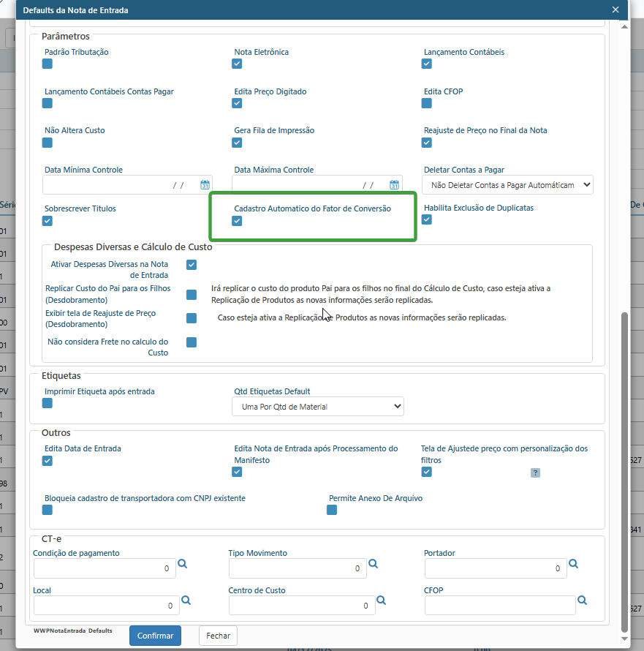
Task: Uncheck Cadastro Automatico do Fator de Conversão
Action: coord(237,221)
